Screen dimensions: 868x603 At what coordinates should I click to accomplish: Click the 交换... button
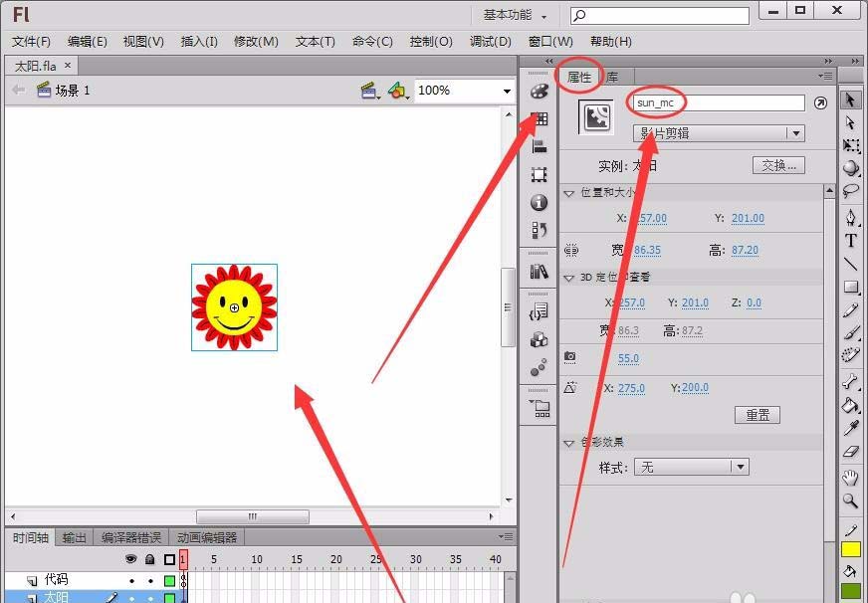point(778,165)
